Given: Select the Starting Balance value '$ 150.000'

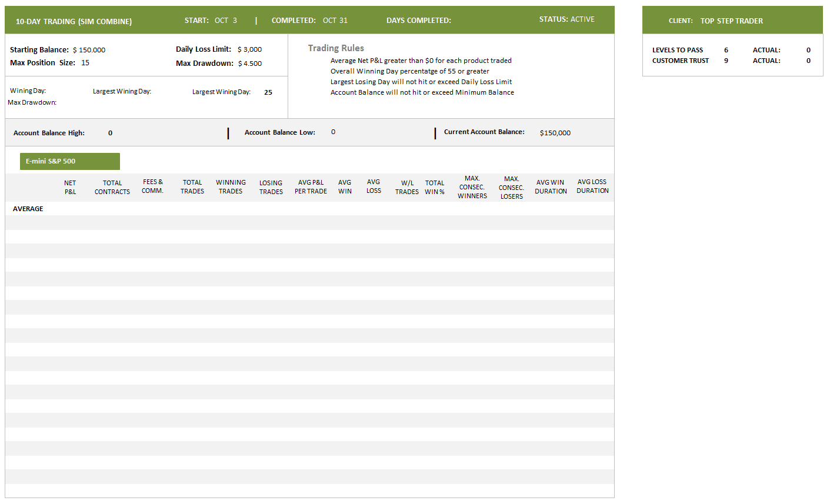Looking at the screenshot, I should pos(89,50).
